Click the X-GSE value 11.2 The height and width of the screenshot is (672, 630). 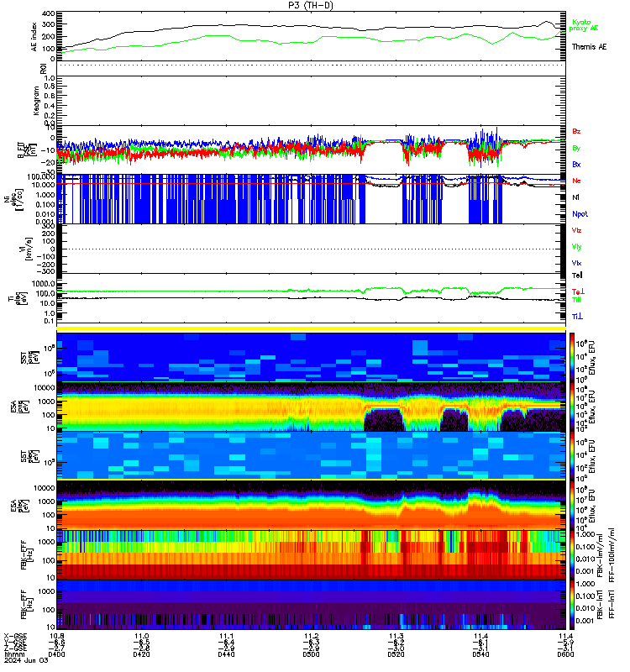click(311, 636)
